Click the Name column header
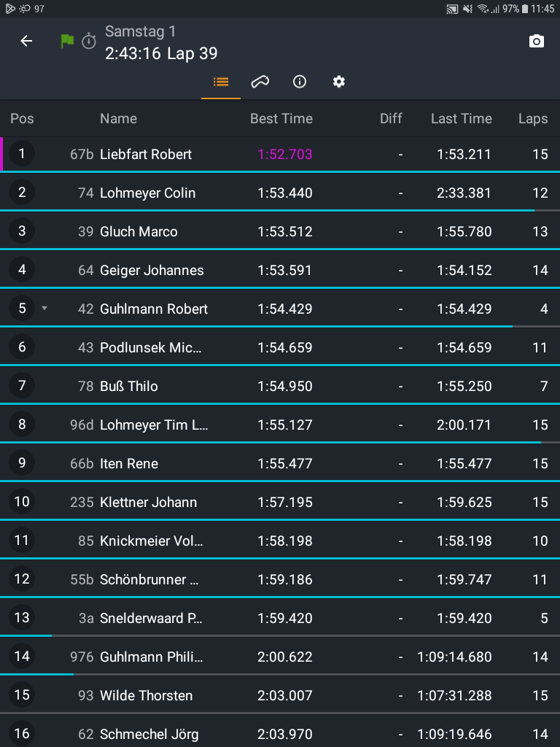This screenshot has width=560, height=747. (x=118, y=119)
